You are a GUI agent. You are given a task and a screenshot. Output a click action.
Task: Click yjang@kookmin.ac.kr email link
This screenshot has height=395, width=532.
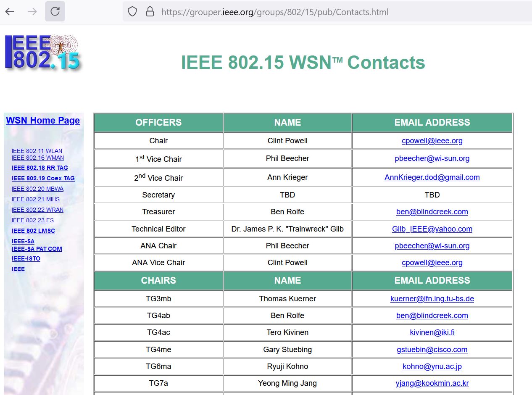click(432, 383)
